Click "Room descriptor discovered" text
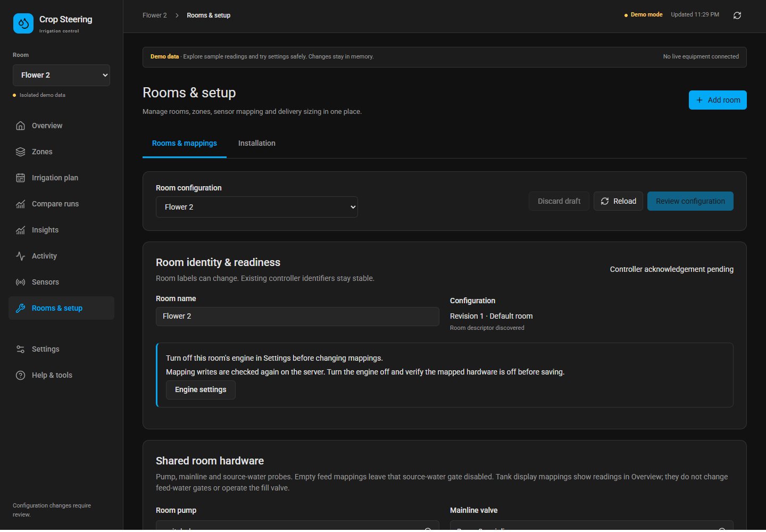This screenshot has height=532, width=766. click(487, 328)
